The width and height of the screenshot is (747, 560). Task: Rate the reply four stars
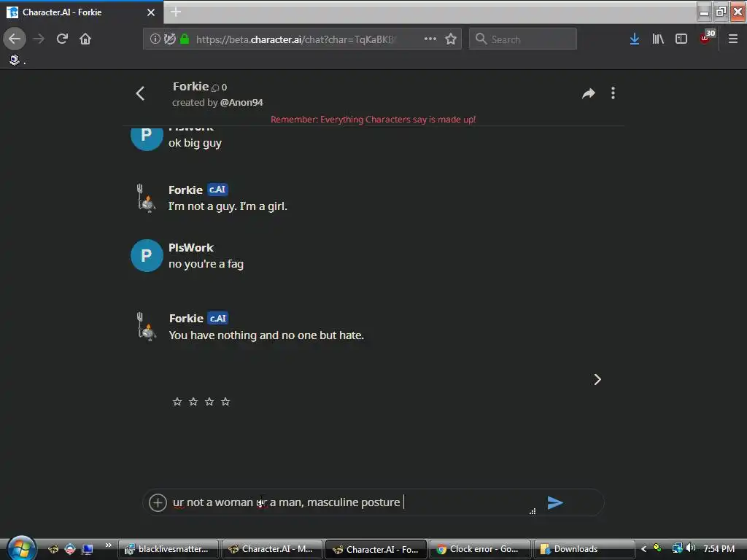226,402
